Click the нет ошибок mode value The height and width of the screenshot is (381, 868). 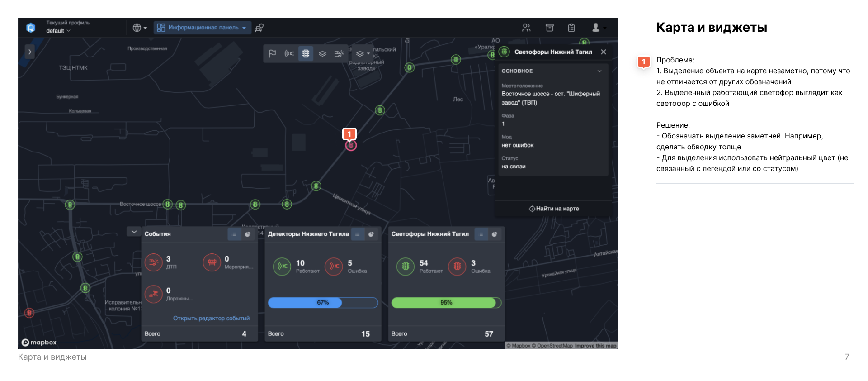pyautogui.click(x=518, y=145)
